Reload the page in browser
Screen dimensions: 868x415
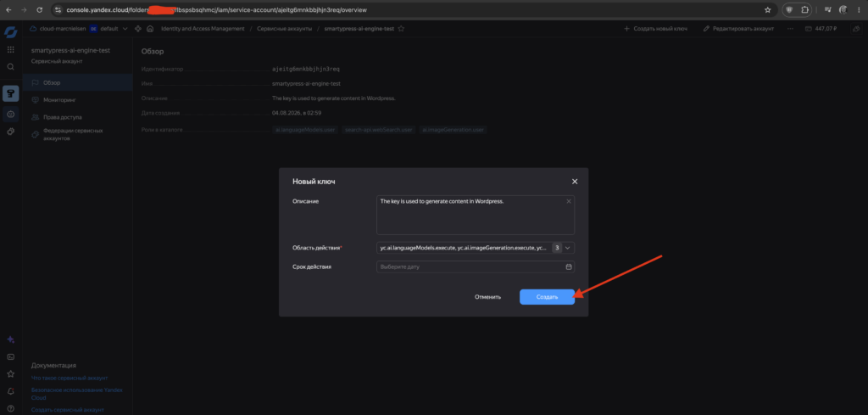[39, 10]
